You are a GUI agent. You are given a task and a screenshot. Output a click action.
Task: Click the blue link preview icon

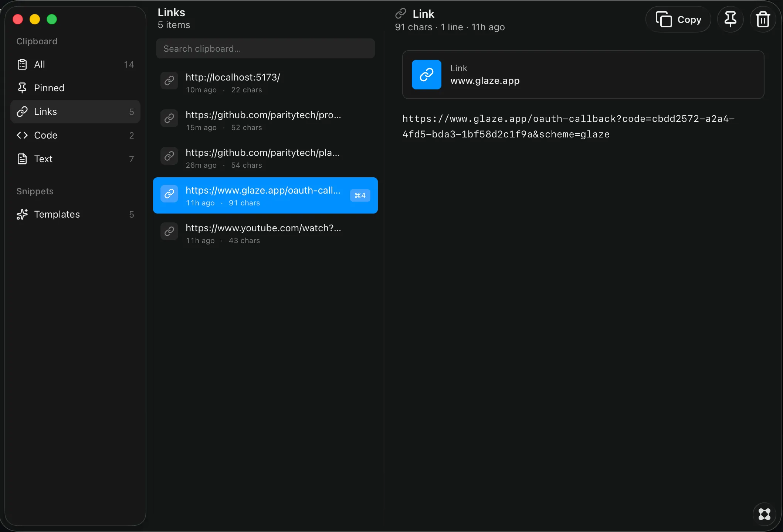tap(427, 75)
